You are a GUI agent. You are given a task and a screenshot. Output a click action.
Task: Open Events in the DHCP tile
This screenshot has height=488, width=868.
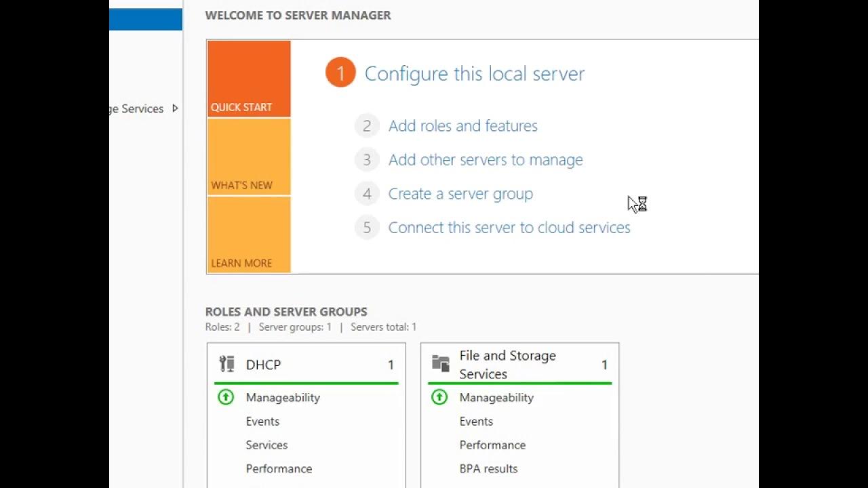tap(262, 422)
